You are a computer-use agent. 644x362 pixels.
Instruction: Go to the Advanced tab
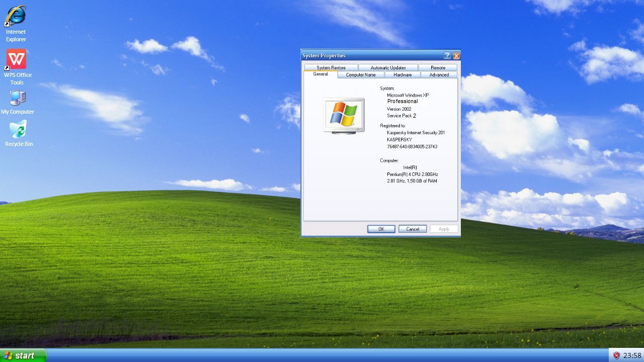tap(439, 74)
